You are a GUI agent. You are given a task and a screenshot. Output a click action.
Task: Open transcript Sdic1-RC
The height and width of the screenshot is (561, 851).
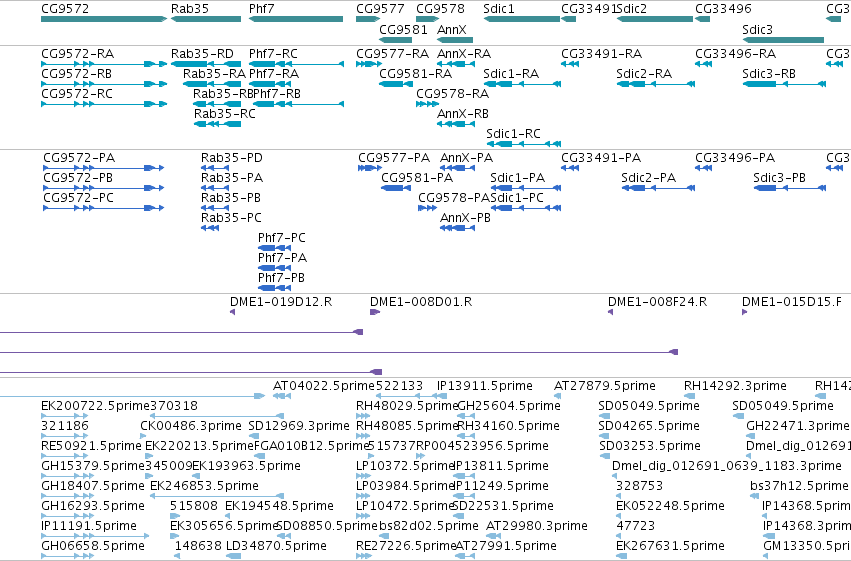(x=513, y=134)
